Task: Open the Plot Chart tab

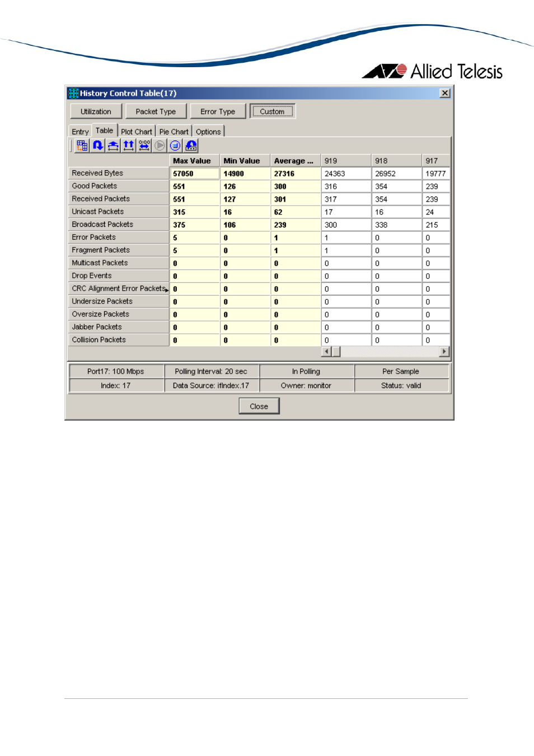Action: (137, 132)
